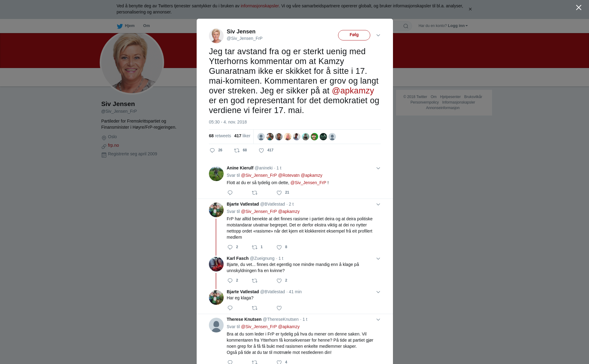Like Siv Jensen's main tweet

point(261,150)
